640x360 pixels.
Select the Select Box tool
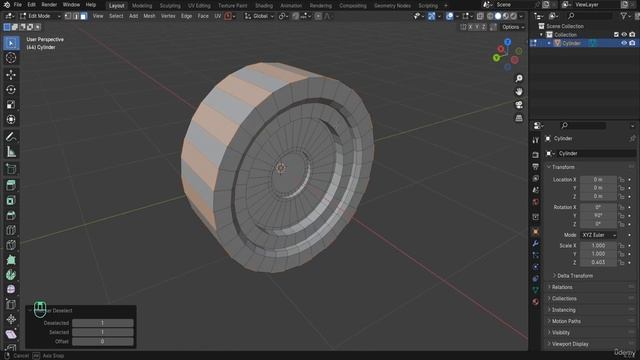click(11, 43)
